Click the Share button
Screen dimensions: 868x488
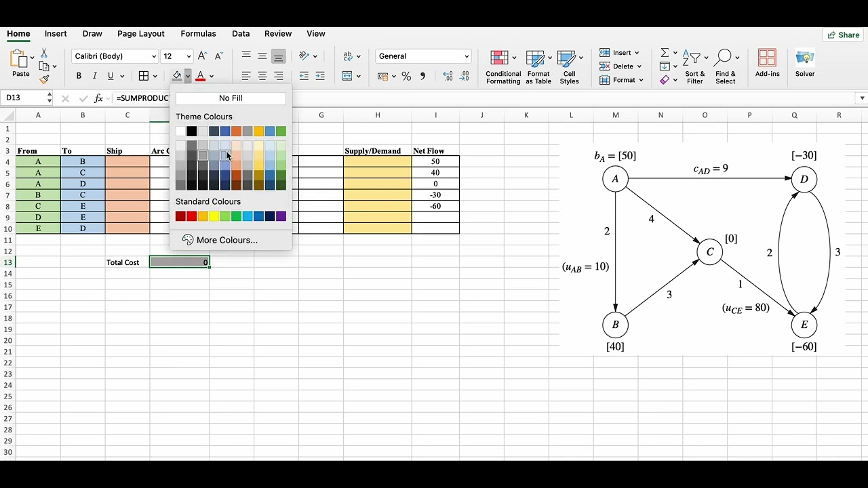click(x=843, y=35)
